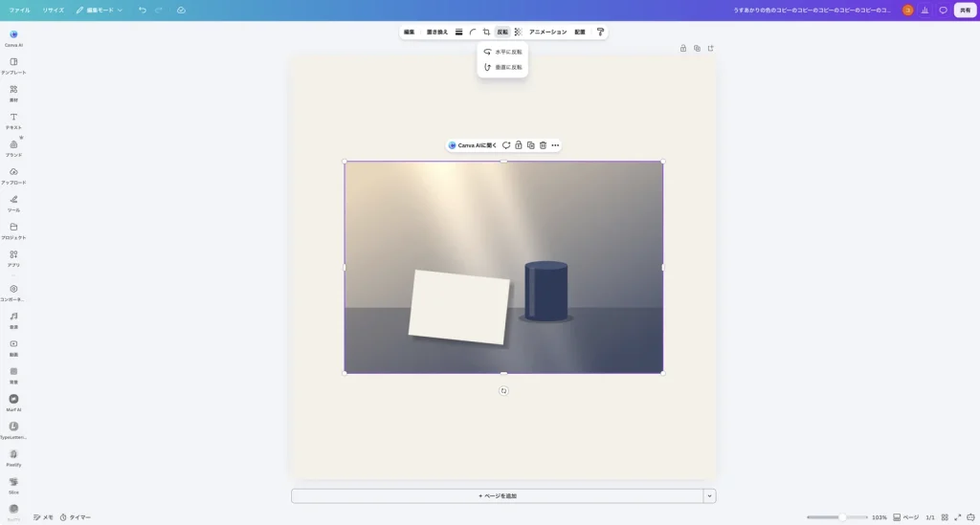980x525 pixels.
Task: Click the rotation handle below the image
Action: pos(503,391)
